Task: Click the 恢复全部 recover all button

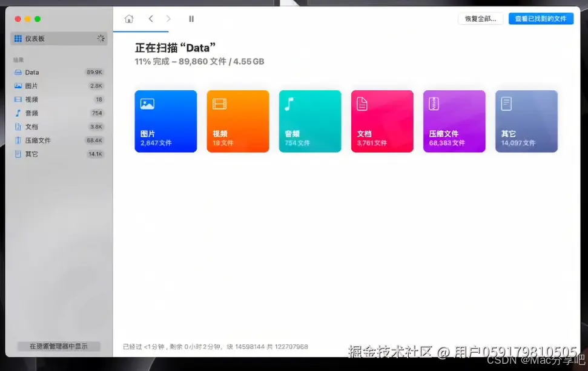Action: point(480,18)
